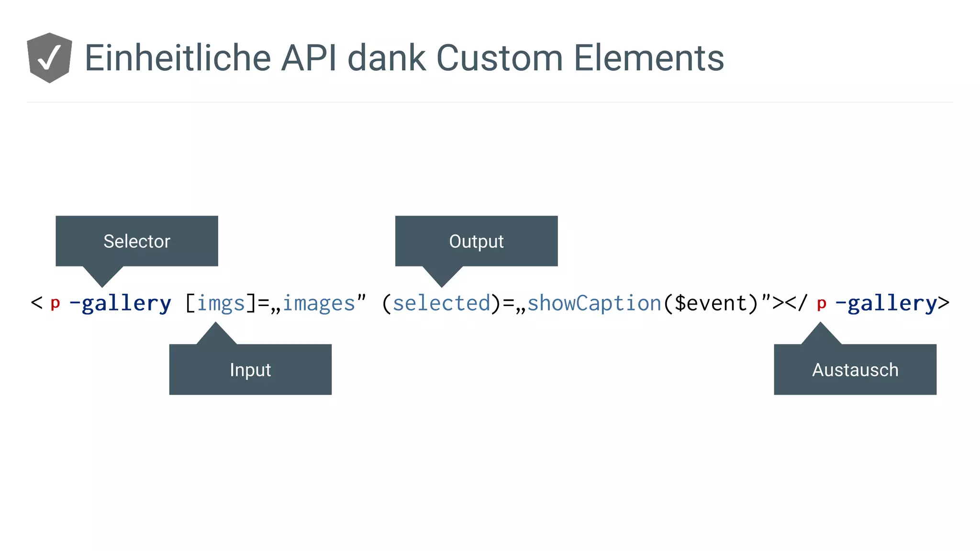The width and height of the screenshot is (980, 551).
Task: Click 'Custom' in the slide title
Action: pyautogui.click(x=499, y=58)
